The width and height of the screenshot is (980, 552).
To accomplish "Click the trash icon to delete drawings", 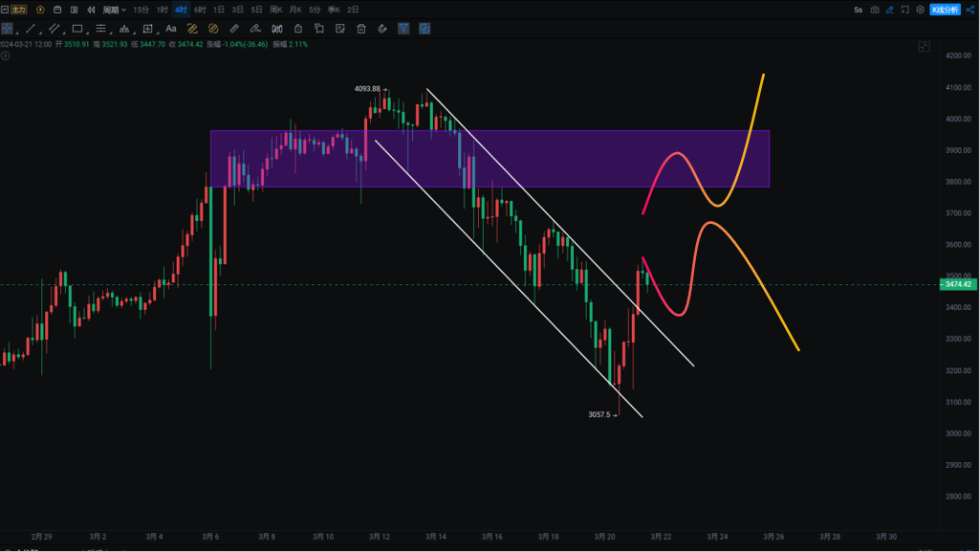I will tap(361, 29).
